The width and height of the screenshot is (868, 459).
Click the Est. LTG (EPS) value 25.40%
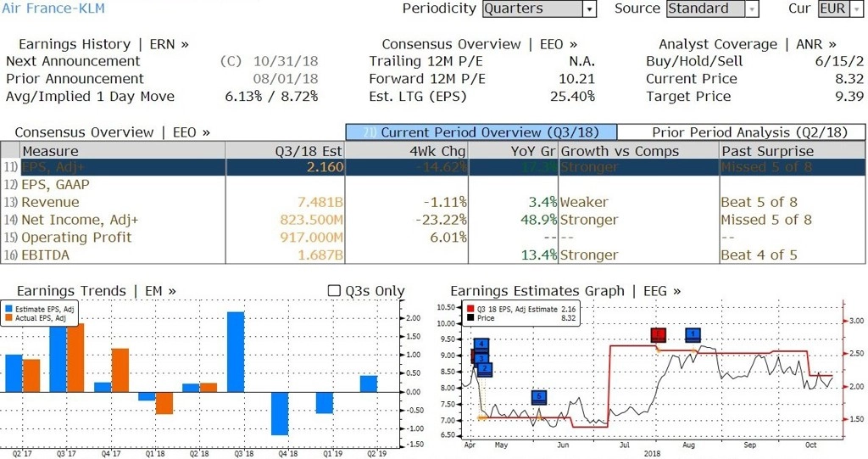572,97
